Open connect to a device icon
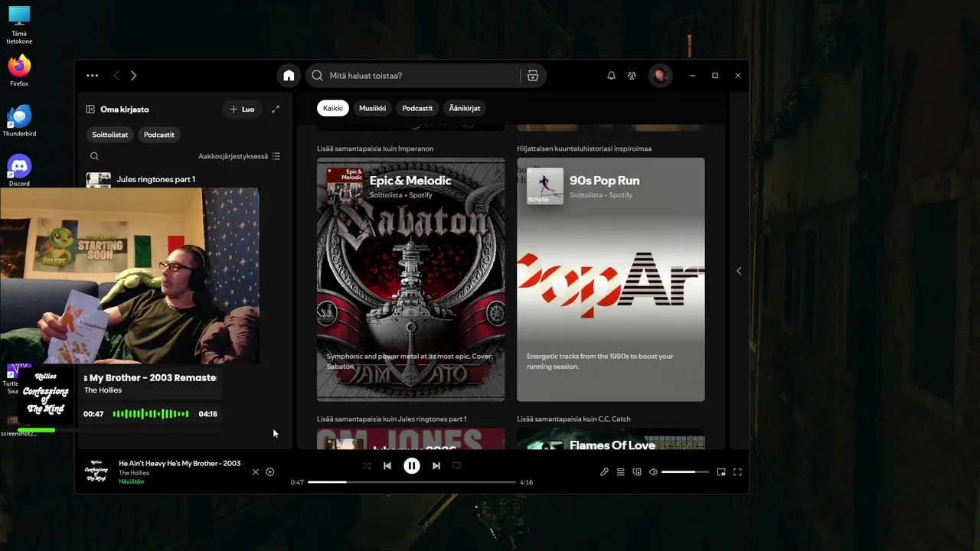 click(x=637, y=472)
